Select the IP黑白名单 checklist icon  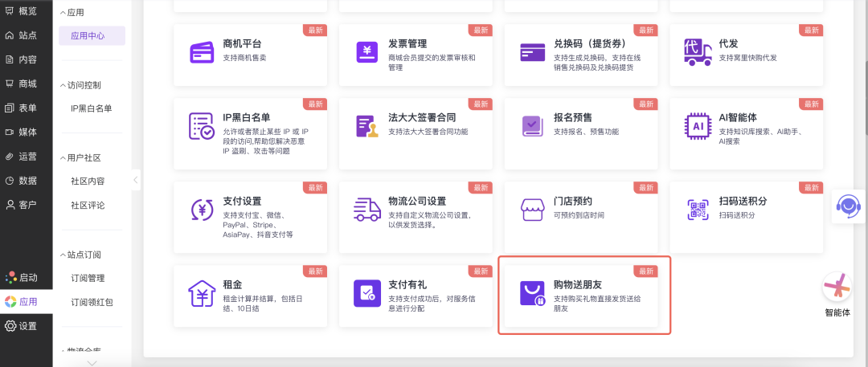click(x=201, y=126)
